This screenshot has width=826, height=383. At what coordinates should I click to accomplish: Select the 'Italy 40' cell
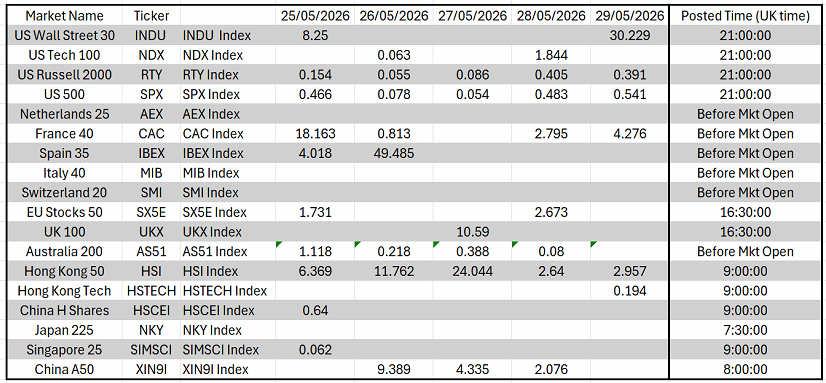(x=65, y=173)
